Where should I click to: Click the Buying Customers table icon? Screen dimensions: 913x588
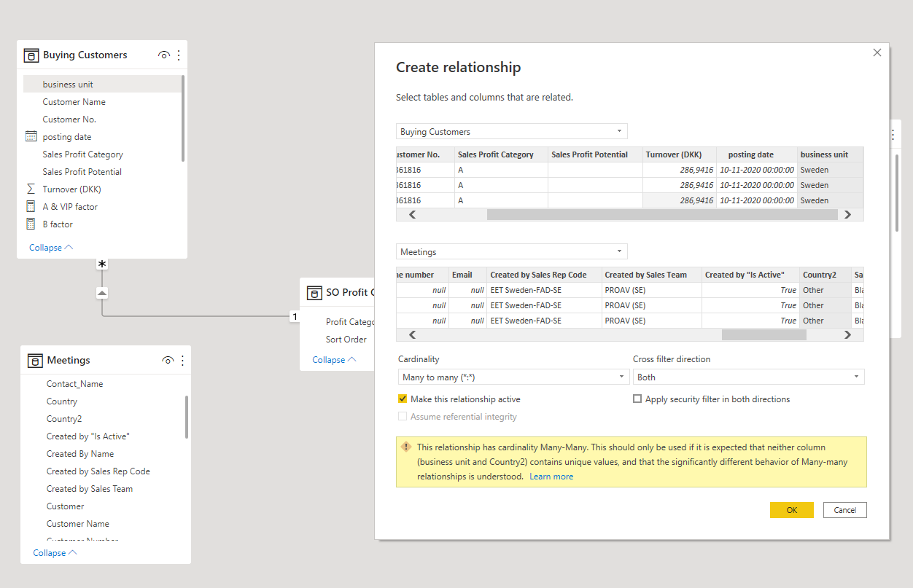(31, 55)
